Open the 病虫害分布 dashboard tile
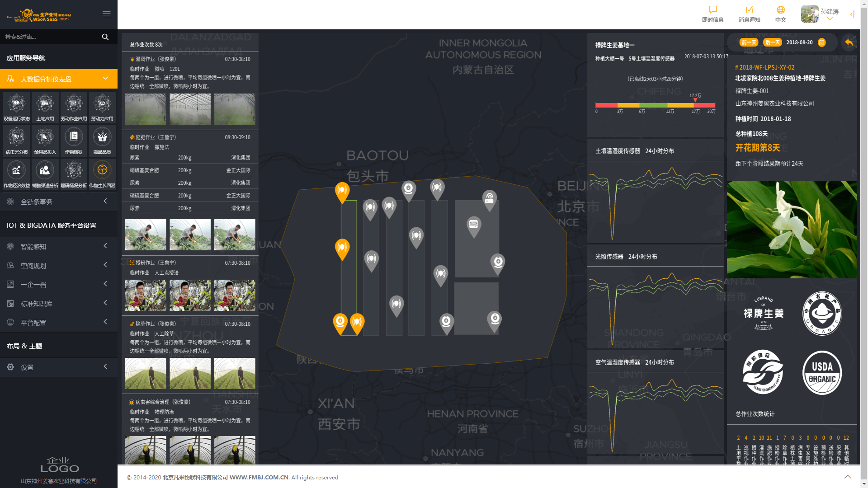The height and width of the screenshot is (488, 868). [16, 141]
